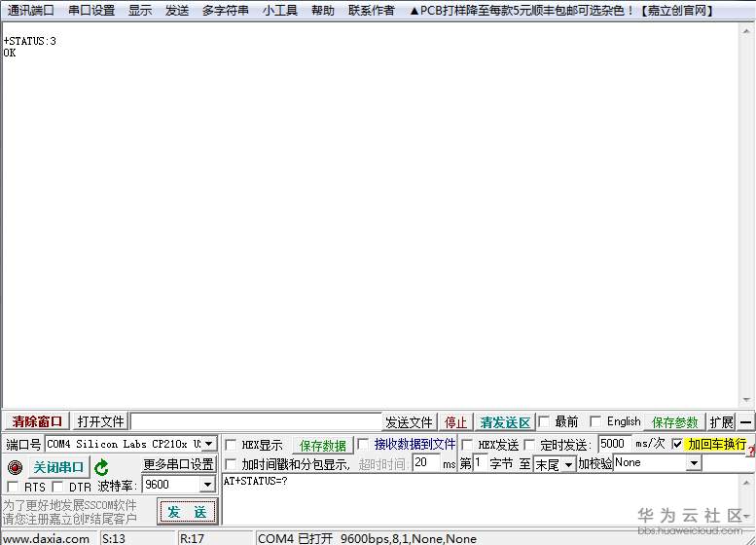Image resolution: width=756 pixels, height=545 pixels.
Task: Click the 关闭串口 button
Action: click(x=58, y=467)
